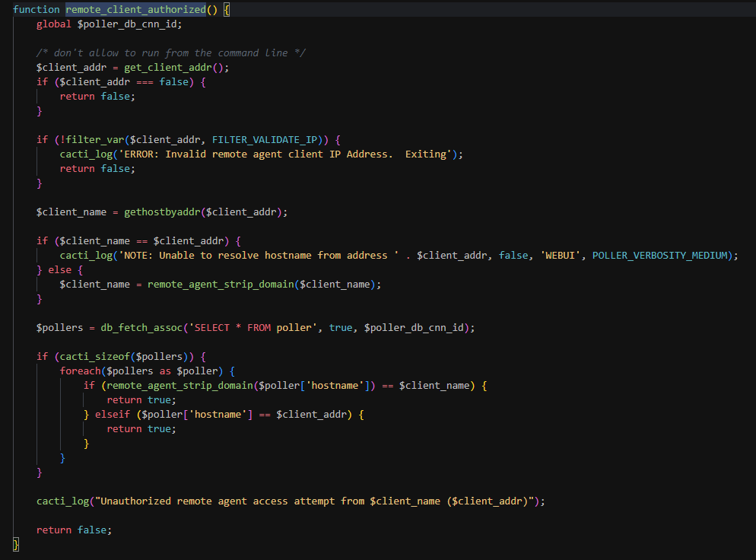Click the POLLER_VERBOSITY_MEDIUM constant
The height and width of the screenshot is (560, 756).
pyautogui.click(x=659, y=256)
